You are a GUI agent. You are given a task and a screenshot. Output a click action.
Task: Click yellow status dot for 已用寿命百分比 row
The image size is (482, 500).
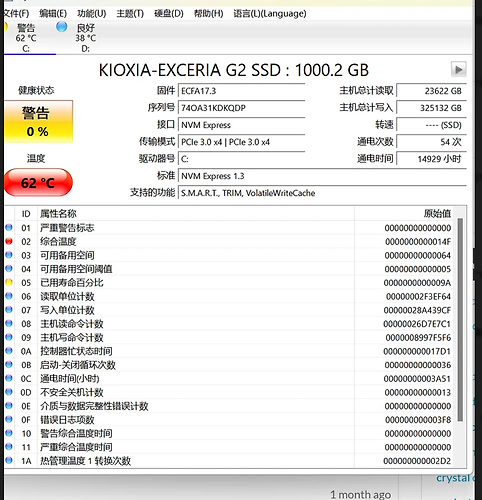point(9,282)
